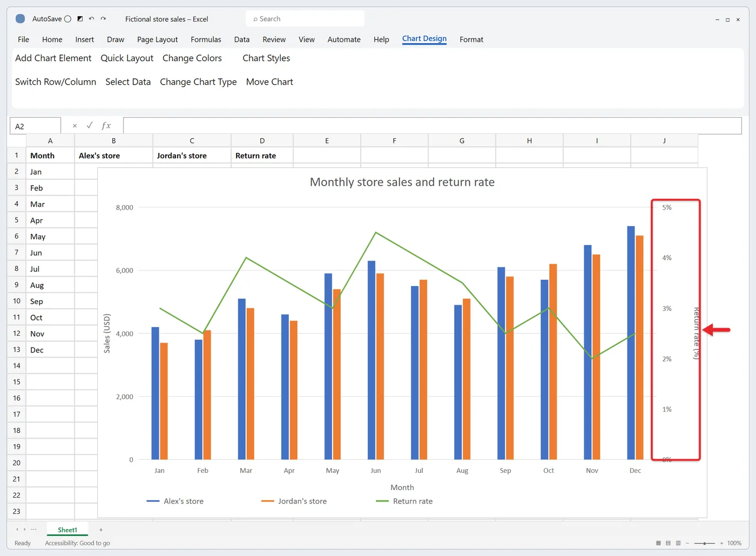
Task: Open the Format tab
Action: tap(471, 39)
